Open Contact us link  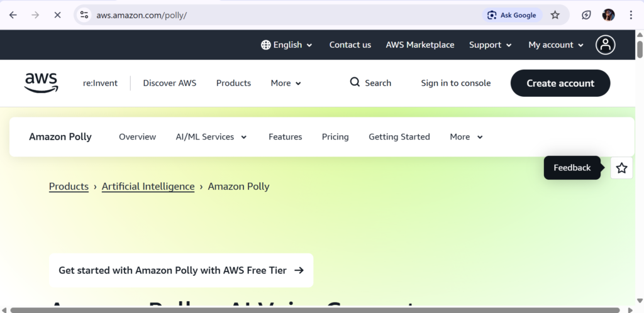350,45
